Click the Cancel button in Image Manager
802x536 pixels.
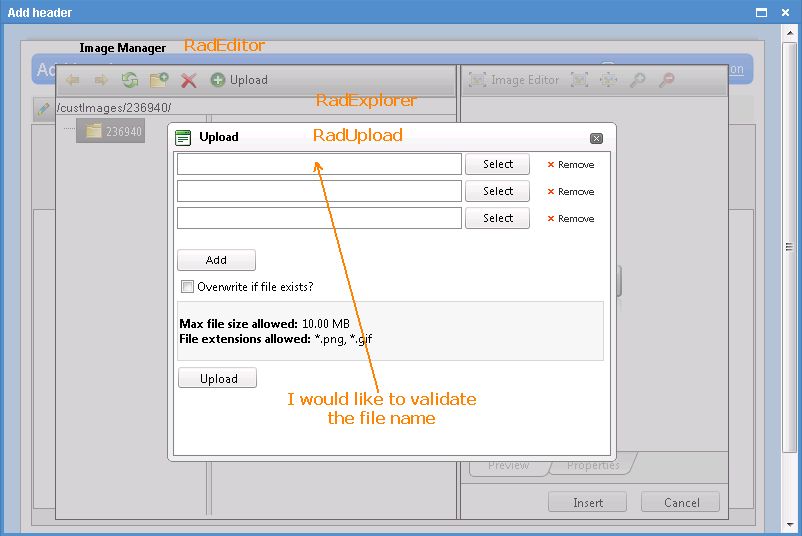[x=681, y=502]
